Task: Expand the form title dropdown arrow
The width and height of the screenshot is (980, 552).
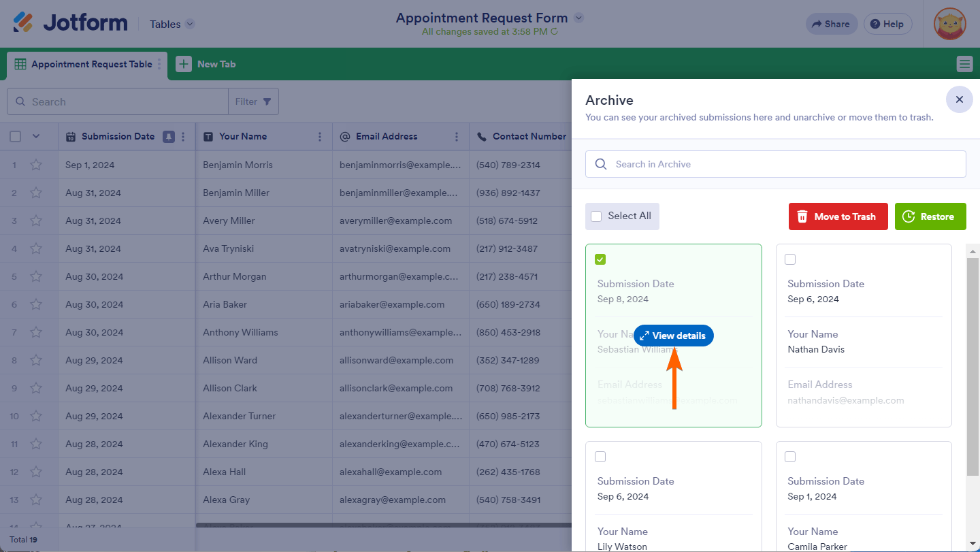Action: click(x=578, y=18)
